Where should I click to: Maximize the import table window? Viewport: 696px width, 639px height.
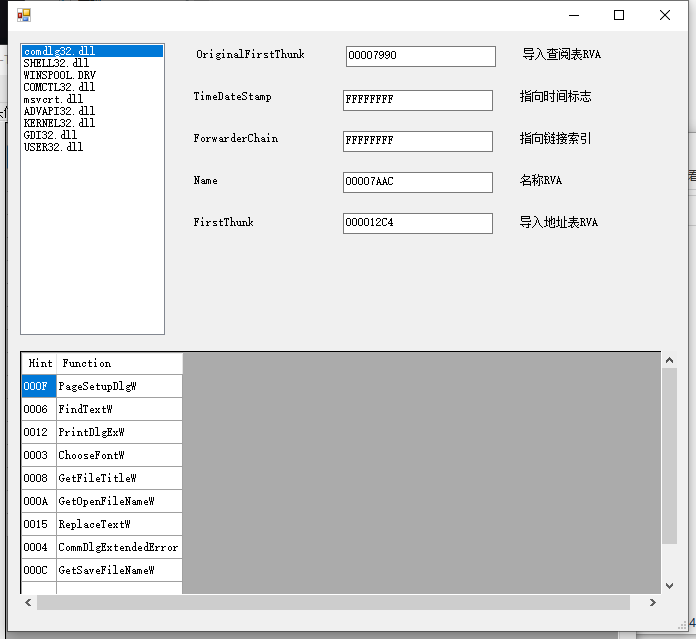(x=619, y=16)
